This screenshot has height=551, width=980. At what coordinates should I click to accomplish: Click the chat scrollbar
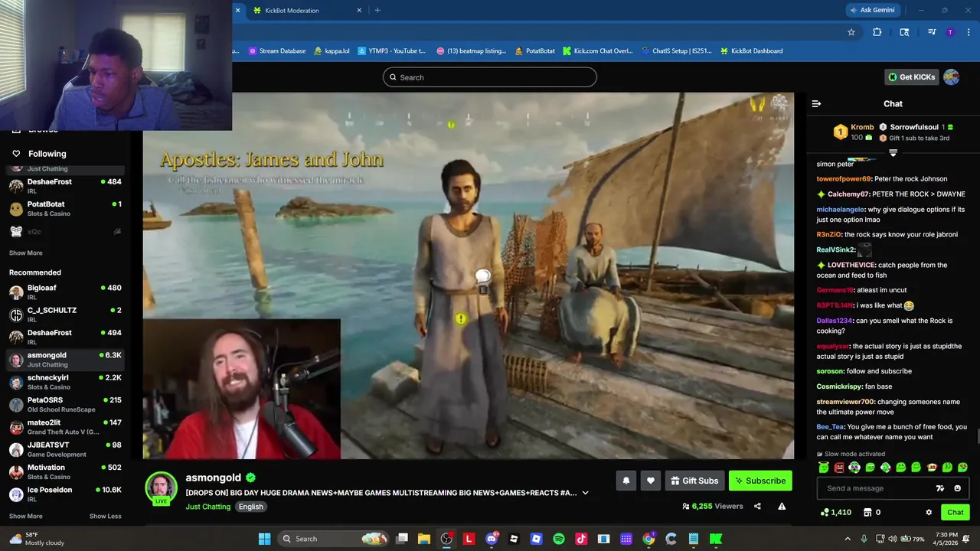click(977, 437)
